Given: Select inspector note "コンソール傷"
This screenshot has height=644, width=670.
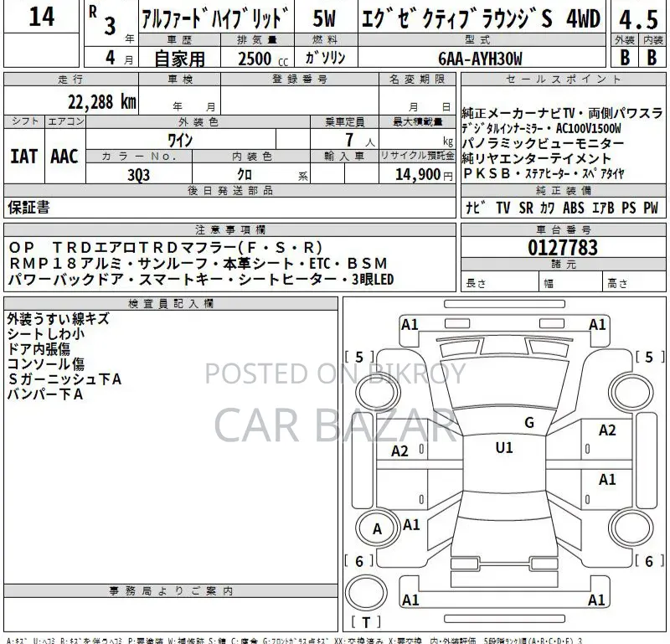Looking at the screenshot, I should click(45, 364).
